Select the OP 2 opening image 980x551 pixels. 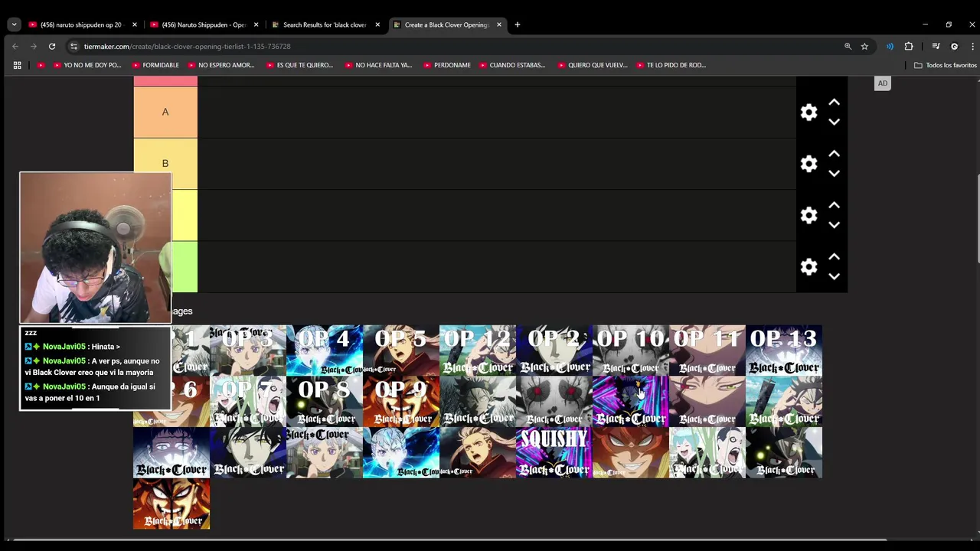click(554, 350)
